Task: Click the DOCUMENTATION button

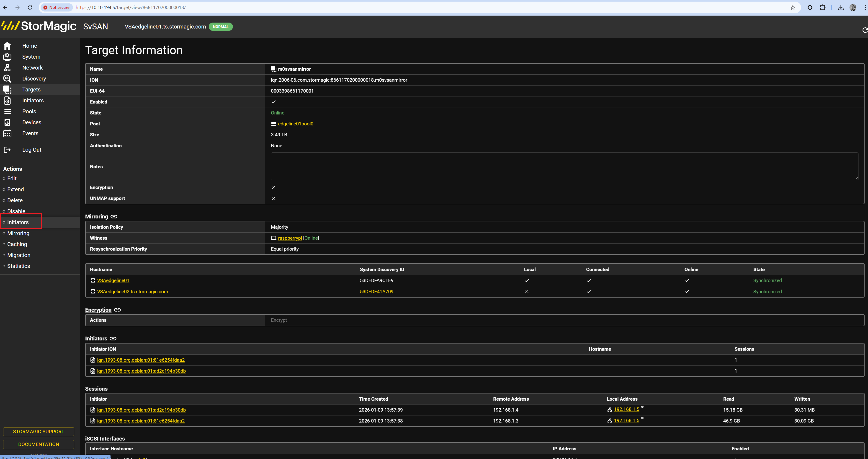Action: coord(39,444)
